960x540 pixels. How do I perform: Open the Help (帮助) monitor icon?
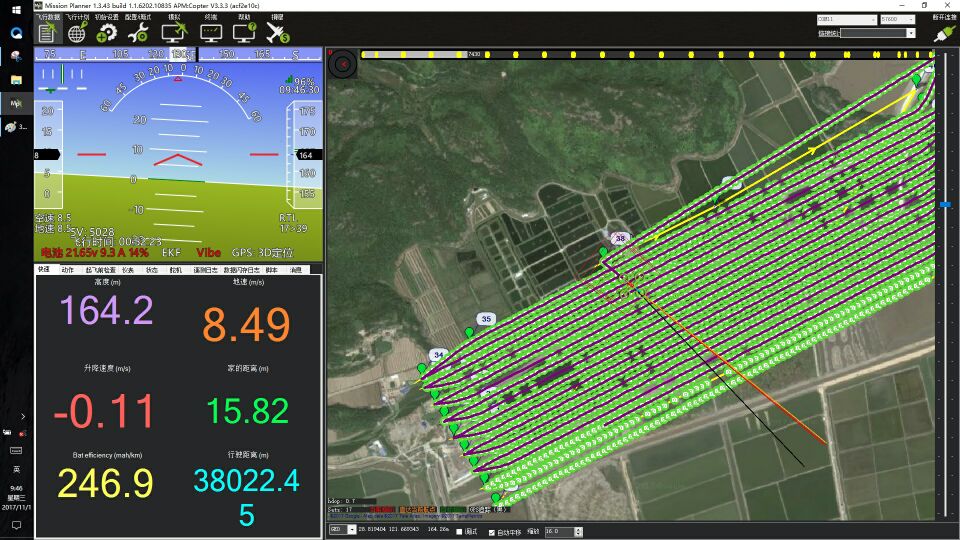[x=244, y=32]
